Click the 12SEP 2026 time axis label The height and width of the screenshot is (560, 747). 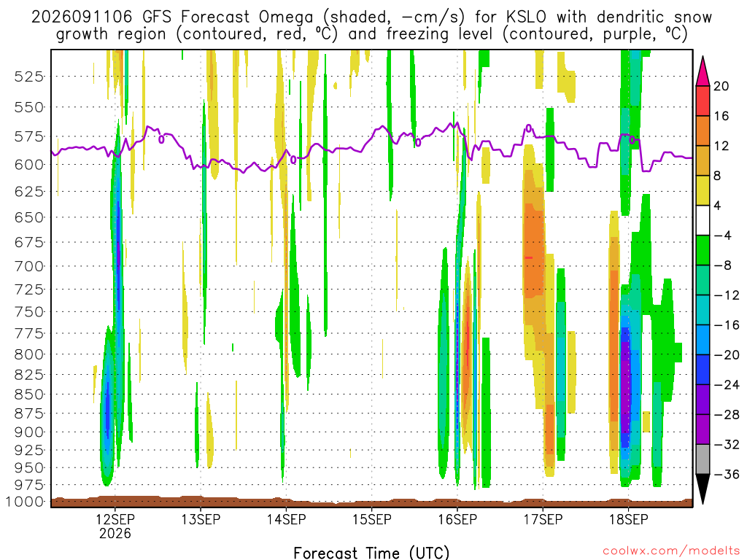(x=115, y=526)
